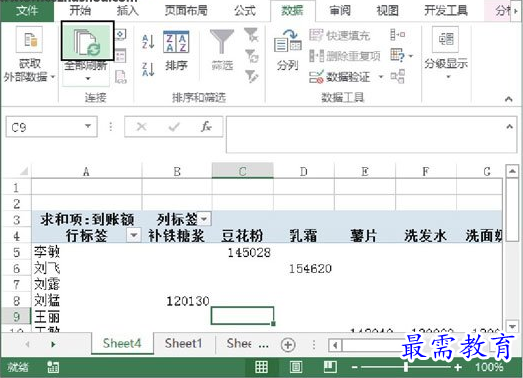Open the Name Box dropdown
This screenshot has width=523, height=378.
click(x=88, y=126)
